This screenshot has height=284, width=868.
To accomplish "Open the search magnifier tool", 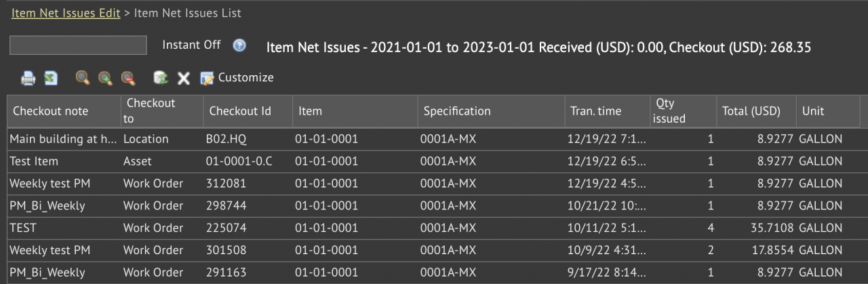I will [x=83, y=79].
